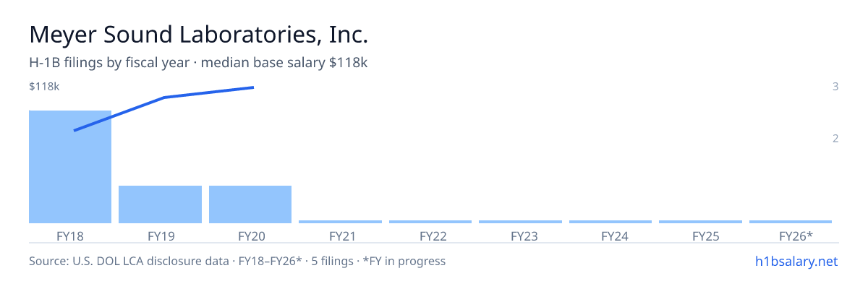The height and width of the screenshot is (289, 868).
Task: Select the FY23 bar stub
Action: click(520, 222)
